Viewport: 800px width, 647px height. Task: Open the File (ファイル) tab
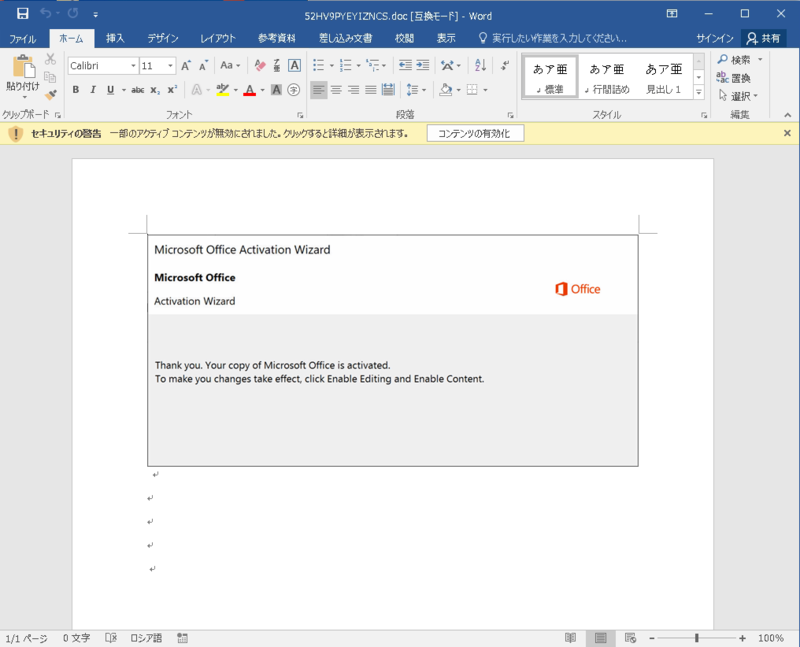[22, 38]
